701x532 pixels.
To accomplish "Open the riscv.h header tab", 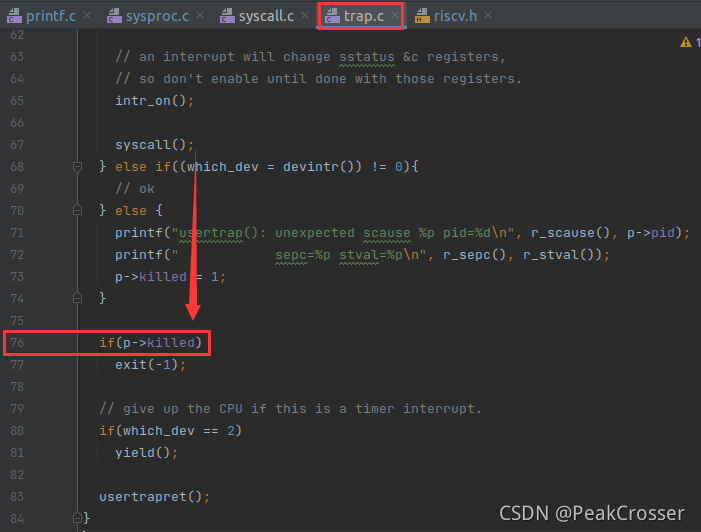I will 455,16.
